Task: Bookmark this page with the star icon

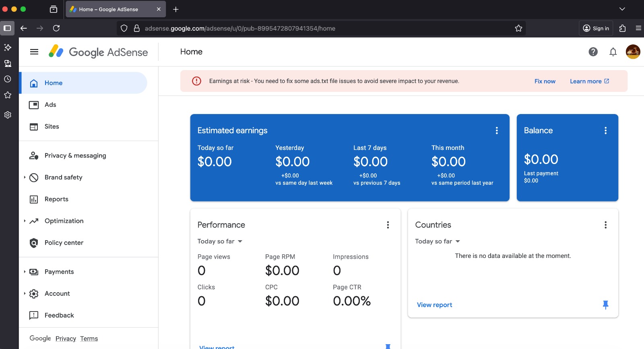Action: click(518, 28)
